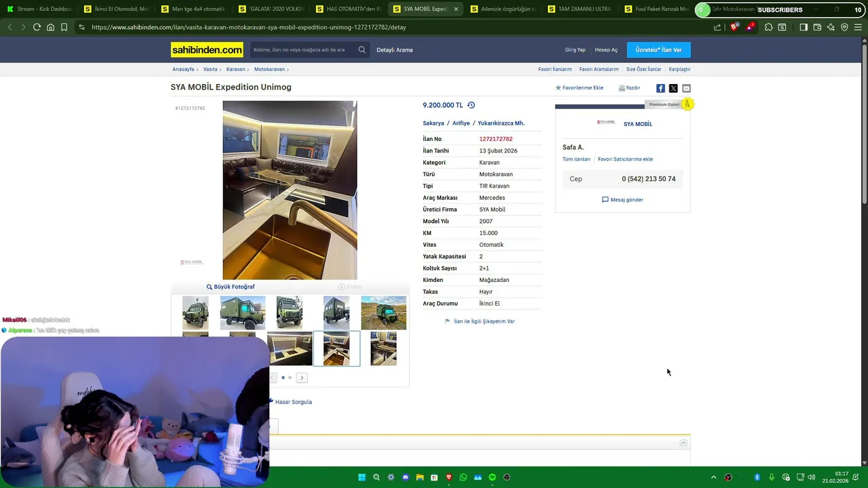Click Favori Satıcılarıma ekle link
Image resolution: width=868 pixels, height=488 pixels.
point(625,159)
